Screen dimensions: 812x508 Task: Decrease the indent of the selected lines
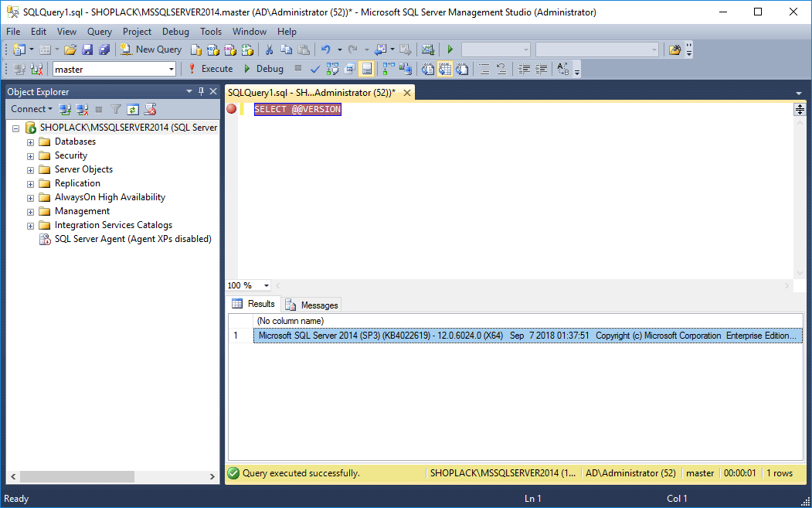[525, 69]
